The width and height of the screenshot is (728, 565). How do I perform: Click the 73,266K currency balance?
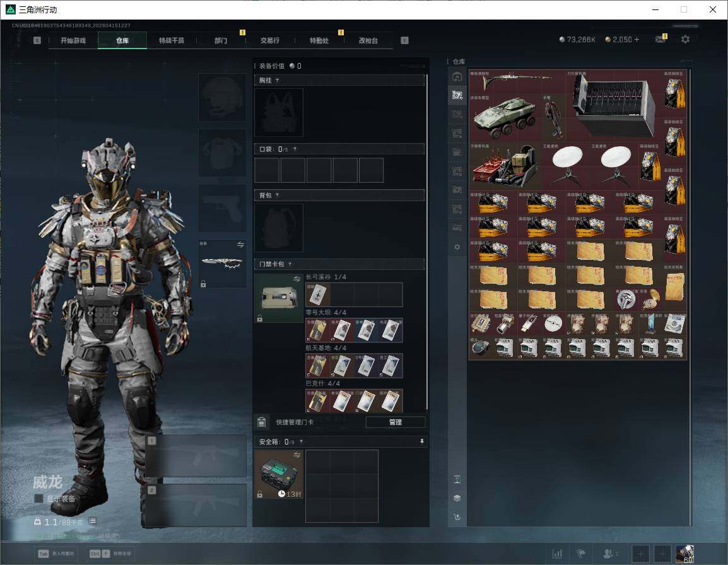pos(577,40)
